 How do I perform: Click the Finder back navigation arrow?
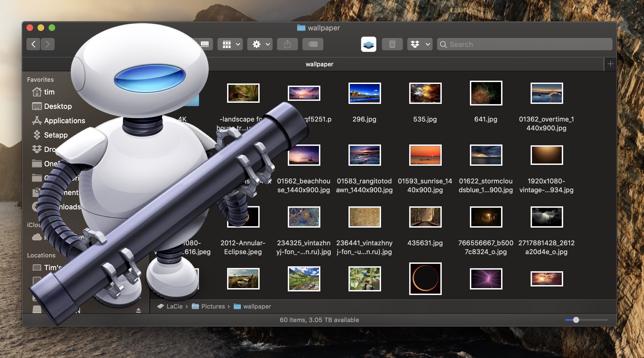(x=33, y=44)
